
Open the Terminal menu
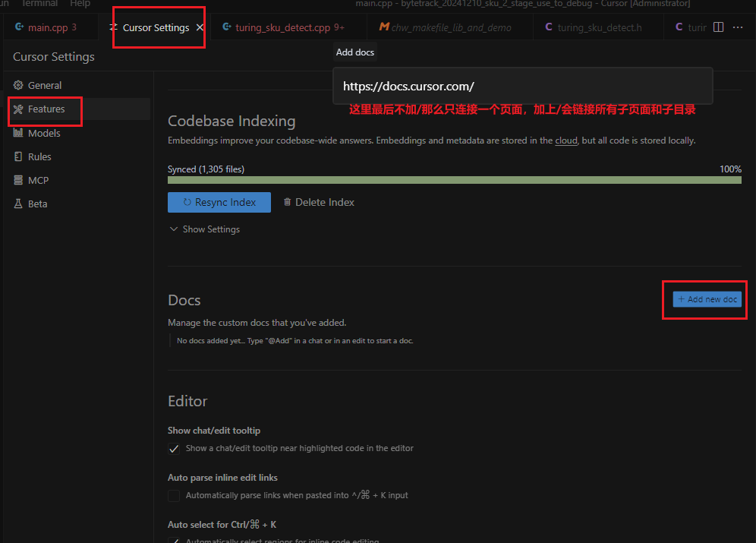coord(39,4)
